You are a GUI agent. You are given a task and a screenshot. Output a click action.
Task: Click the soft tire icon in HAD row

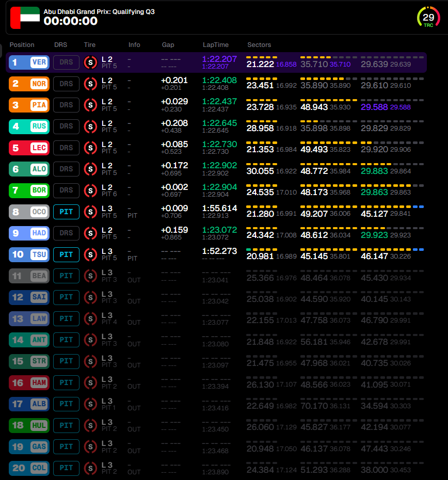(x=90, y=233)
